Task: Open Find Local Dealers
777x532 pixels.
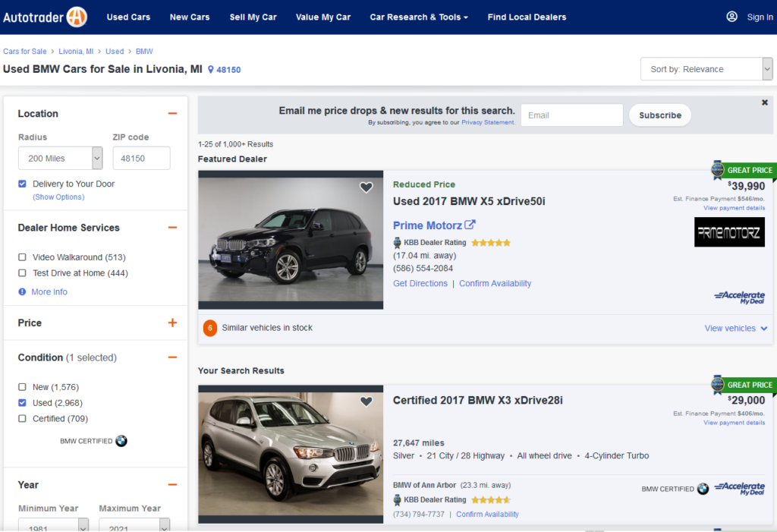Action: click(x=527, y=17)
